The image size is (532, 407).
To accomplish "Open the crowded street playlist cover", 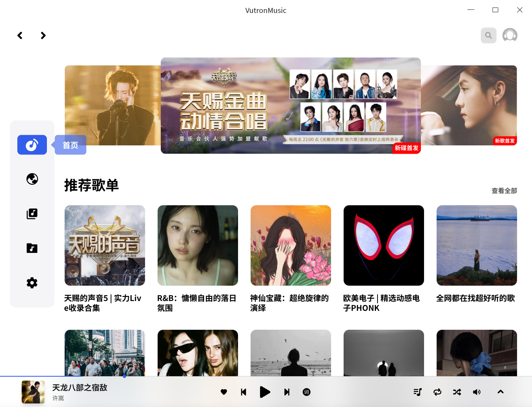I will tap(105, 353).
